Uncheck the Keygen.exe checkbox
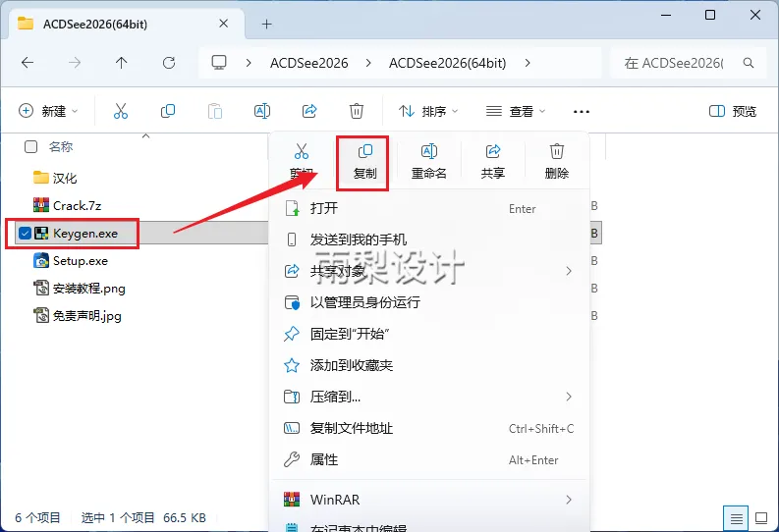779x532 pixels. 25,233
